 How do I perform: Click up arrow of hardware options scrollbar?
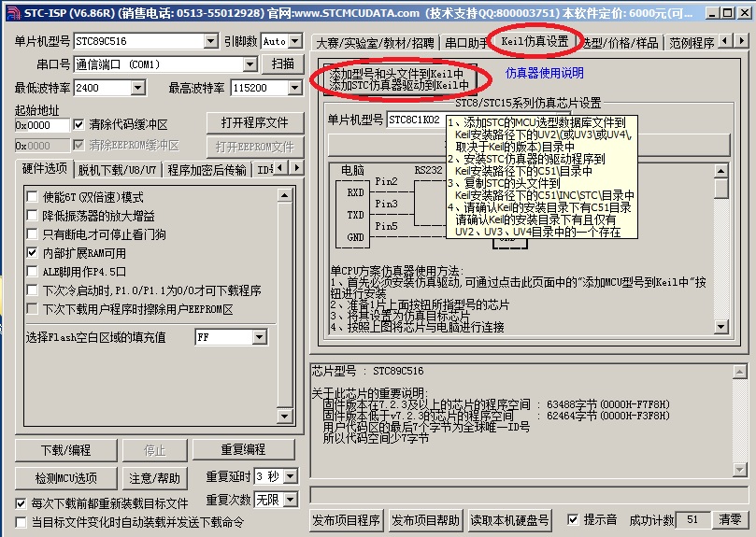(284, 195)
